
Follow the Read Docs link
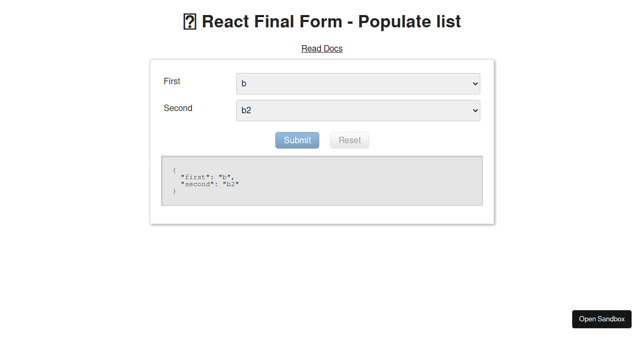[322, 48]
